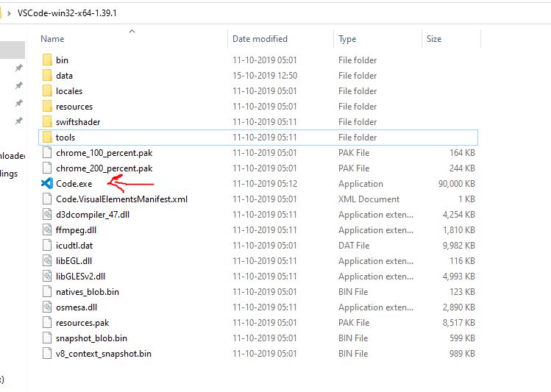Click the resources folder icon
The width and height of the screenshot is (551, 392).
pos(47,107)
